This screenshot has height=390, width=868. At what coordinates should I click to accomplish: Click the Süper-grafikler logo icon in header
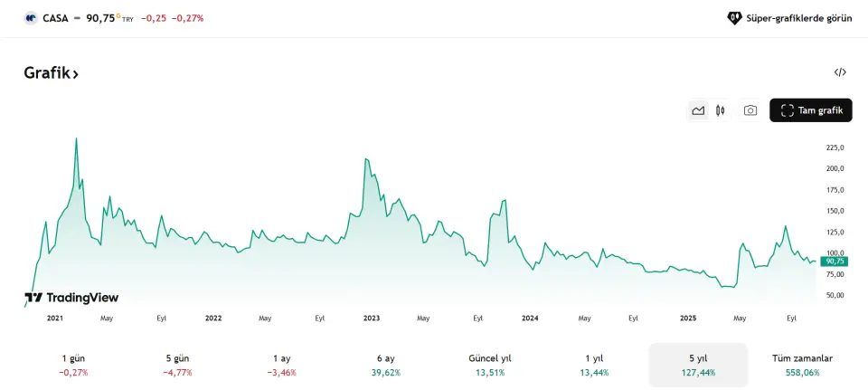[734, 17]
